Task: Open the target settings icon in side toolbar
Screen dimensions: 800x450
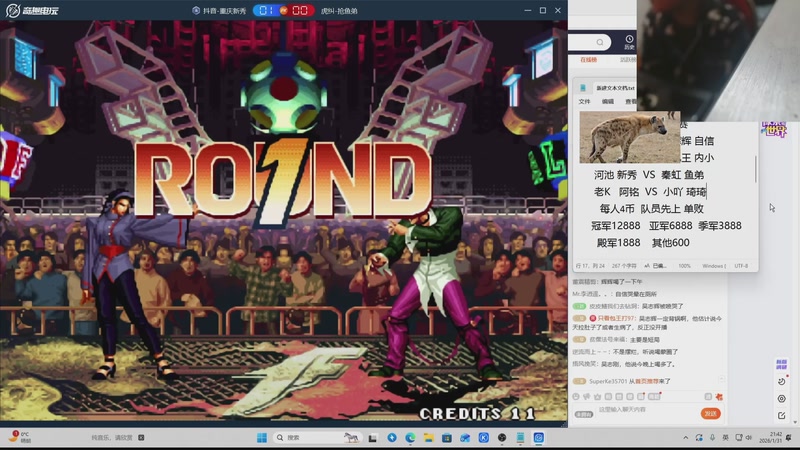Action: (781, 398)
